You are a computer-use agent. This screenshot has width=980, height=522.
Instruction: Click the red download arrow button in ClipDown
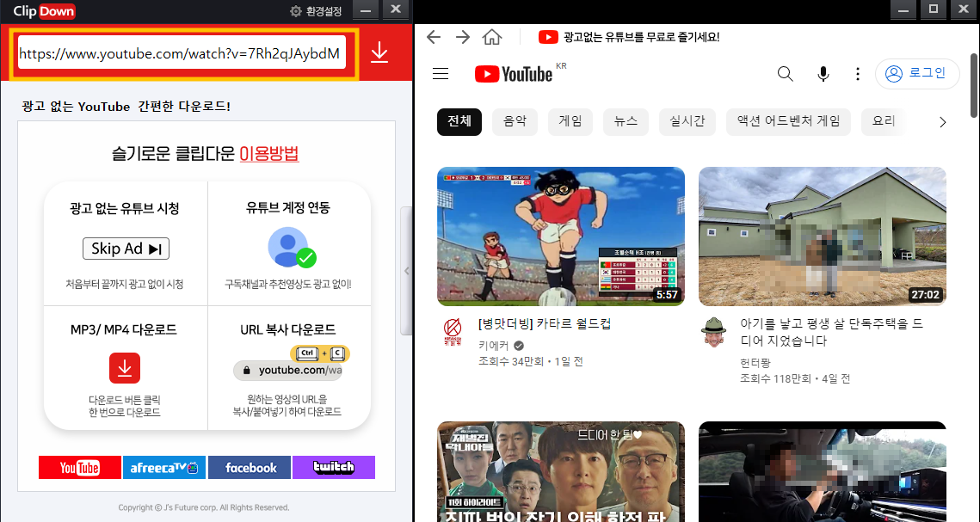(379, 53)
